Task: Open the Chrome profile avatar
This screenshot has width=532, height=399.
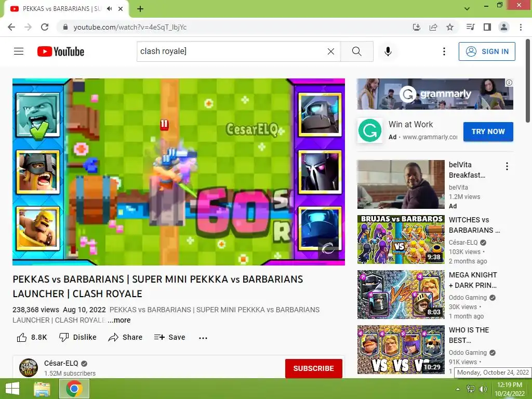Action: 504,27
